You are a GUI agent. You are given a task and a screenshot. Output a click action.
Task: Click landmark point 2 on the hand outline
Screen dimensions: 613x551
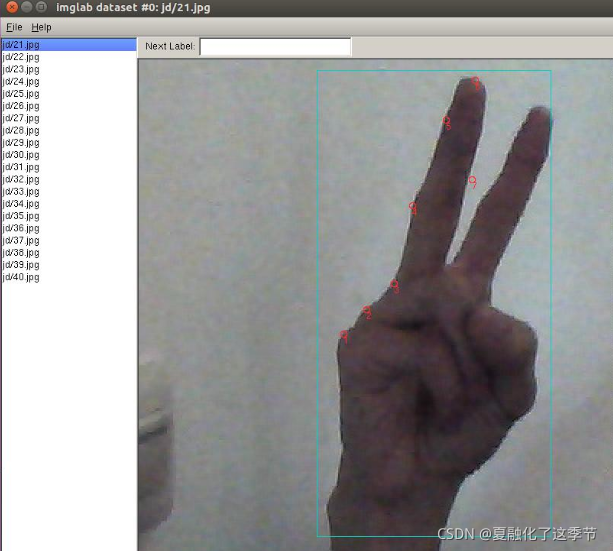pos(366,310)
